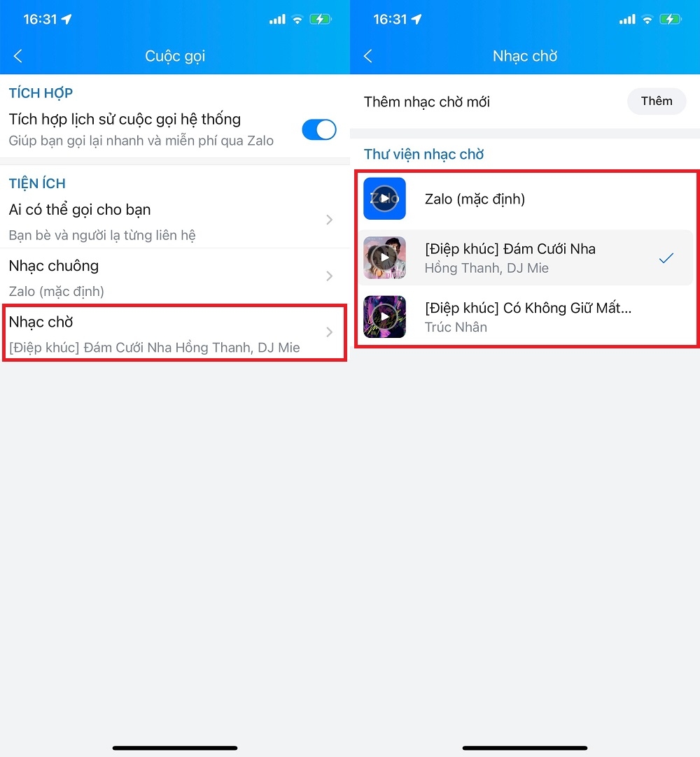
Task: Tap the Cuộc gọi screen title
Action: [175, 56]
